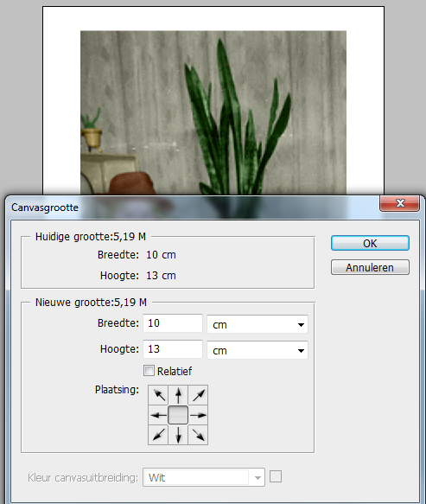Select the top-center anchor arrow

point(178,395)
